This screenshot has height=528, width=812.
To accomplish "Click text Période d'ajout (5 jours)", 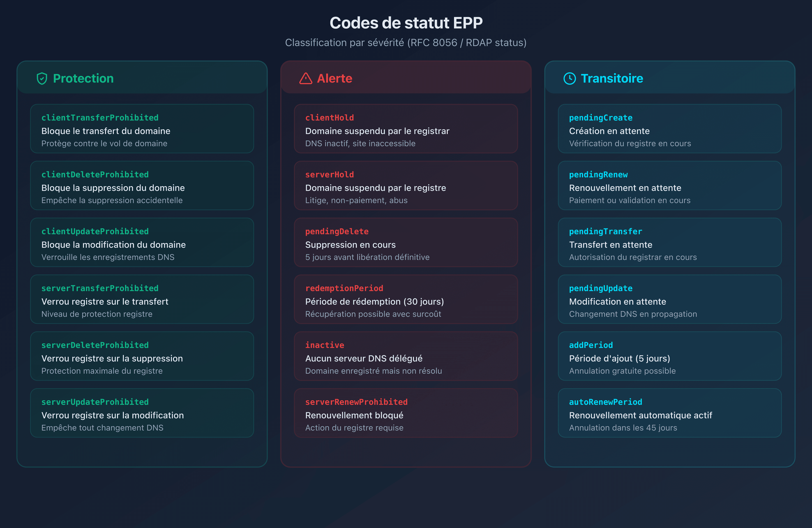I will tap(619, 358).
